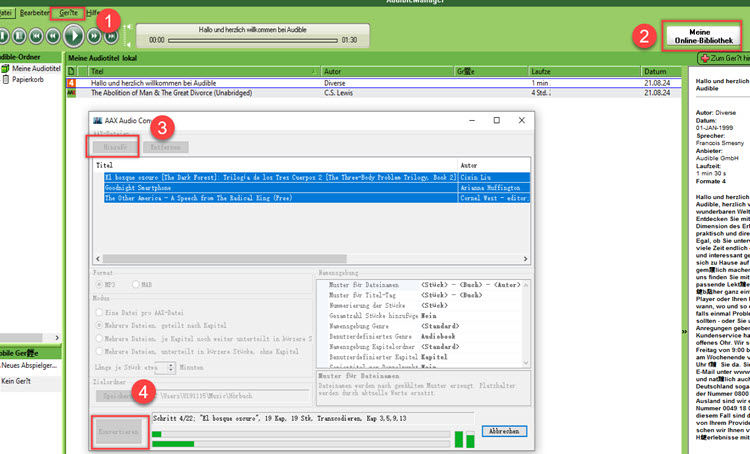Open the Datei menu
The height and width of the screenshot is (454, 750).
(x=5, y=13)
